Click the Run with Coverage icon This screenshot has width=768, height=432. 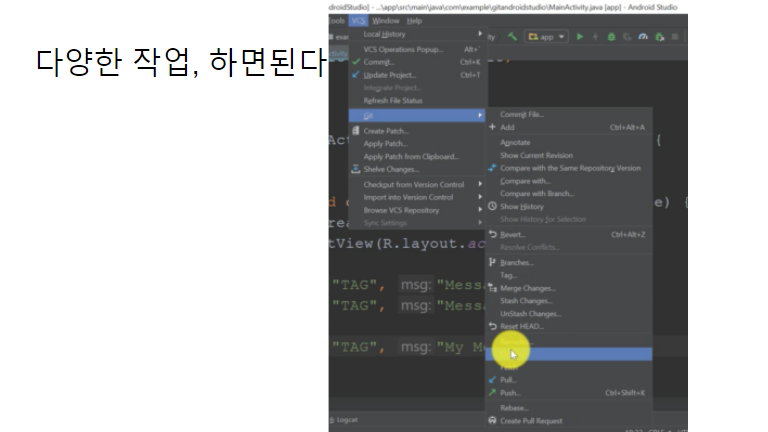click(x=627, y=37)
